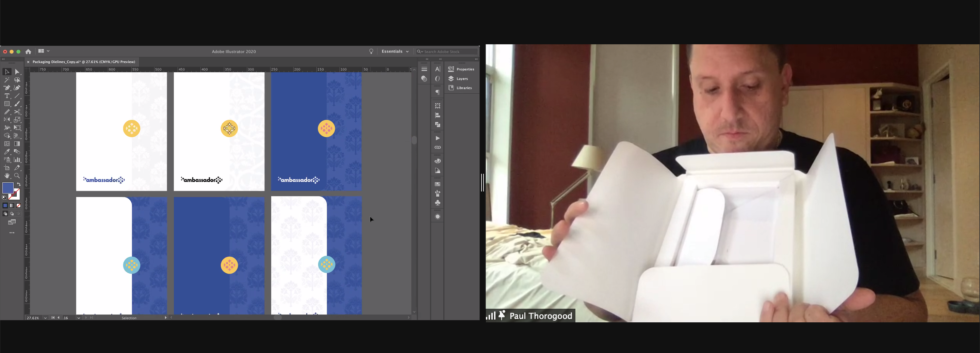Activate the Gradient tool
Image resolution: width=980 pixels, height=353 pixels.
pyautogui.click(x=17, y=143)
